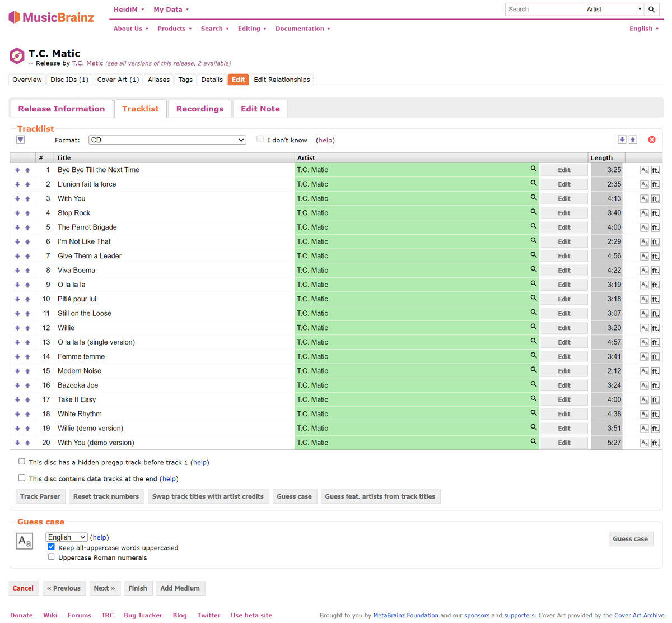Viewport: 672px width, 623px height.
Task: Guess feat. artists icon for track 12
Action: (655, 328)
